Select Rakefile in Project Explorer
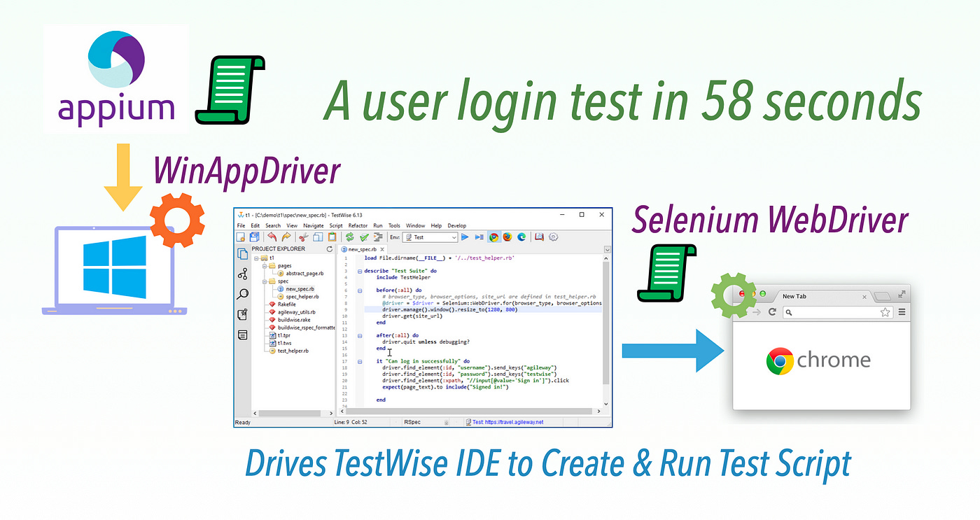Viewport: 980px width, 520px height. (x=286, y=304)
